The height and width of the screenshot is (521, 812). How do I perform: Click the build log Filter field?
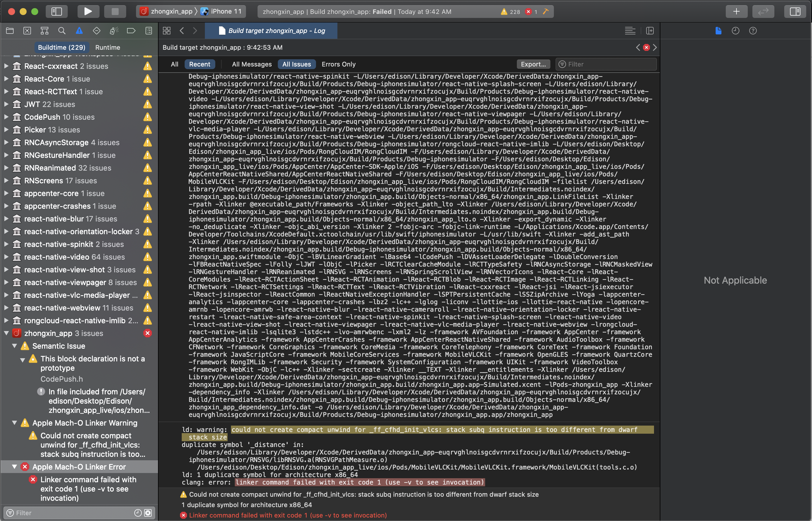click(x=609, y=64)
